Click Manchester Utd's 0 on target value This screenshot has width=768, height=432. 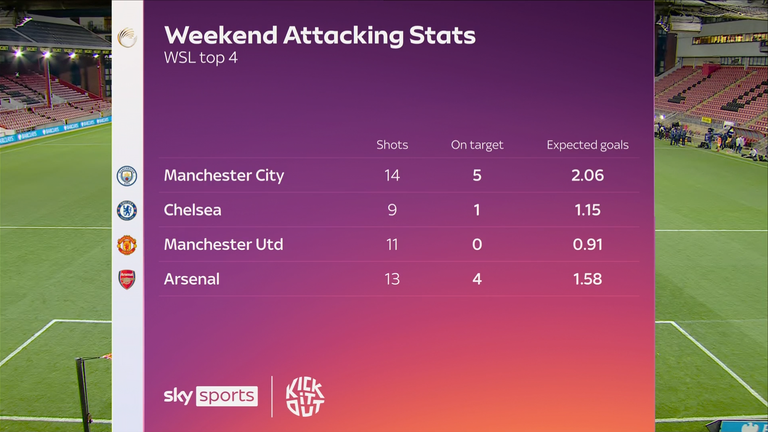pos(477,244)
